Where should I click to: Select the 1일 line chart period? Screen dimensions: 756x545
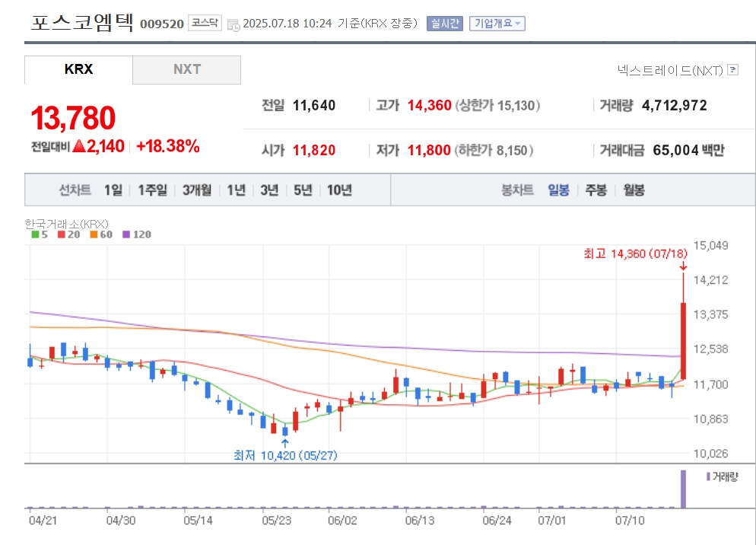pyautogui.click(x=113, y=190)
